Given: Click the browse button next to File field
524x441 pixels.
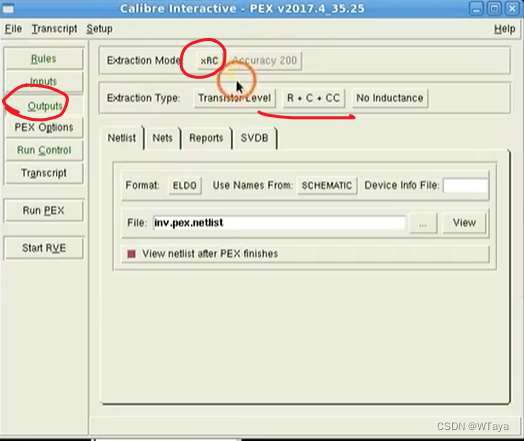Looking at the screenshot, I should tap(423, 223).
